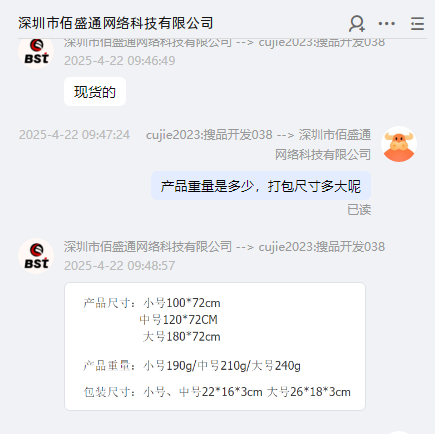Open the three-dots more options menu
The height and width of the screenshot is (434, 435).
point(387,23)
